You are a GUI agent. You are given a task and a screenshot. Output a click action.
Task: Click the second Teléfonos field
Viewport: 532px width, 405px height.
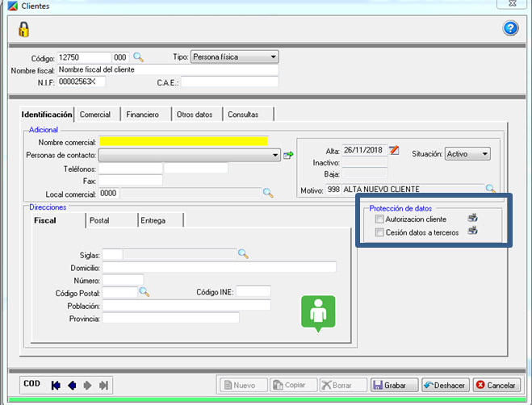(x=196, y=169)
